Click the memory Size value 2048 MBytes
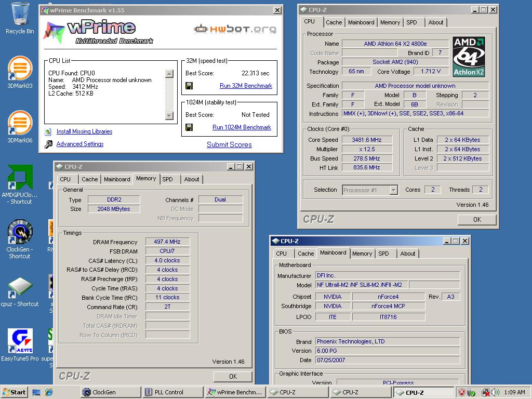This screenshot has width=532, height=399. pos(114,209)
